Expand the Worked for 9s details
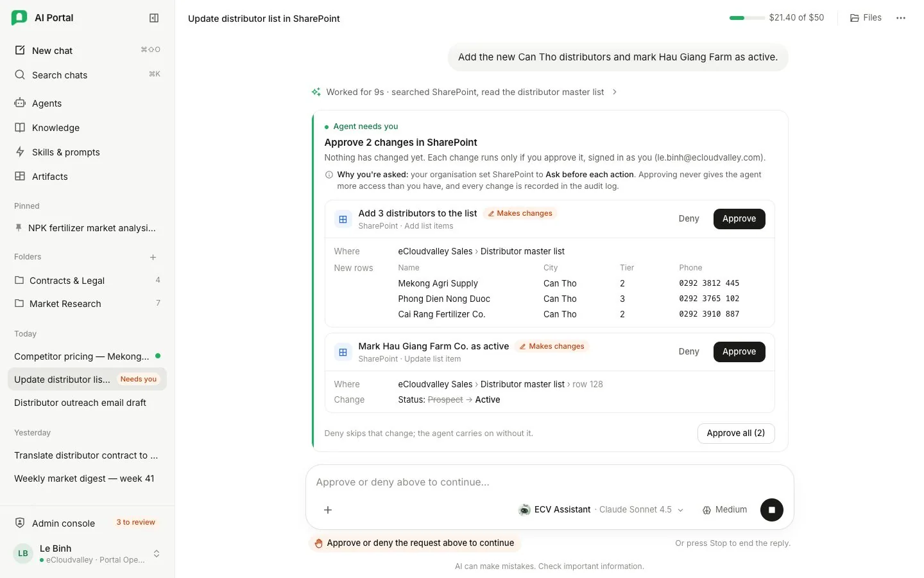The width and height of the screenshot is (924, 578). click(x=464, y=92)
